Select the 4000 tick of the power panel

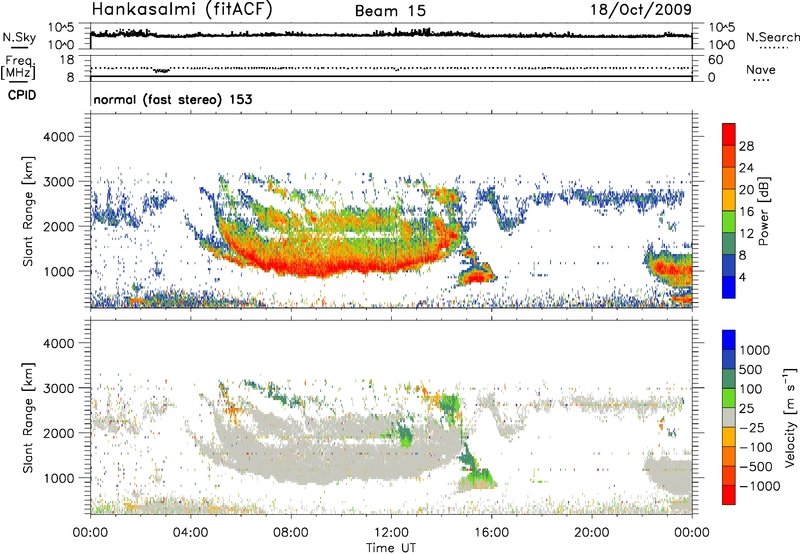(58, 137)
